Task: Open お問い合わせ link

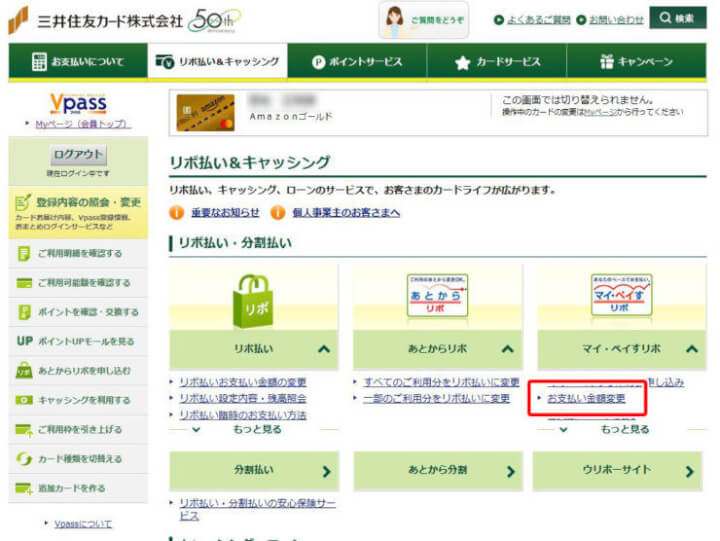Action: tap(616, 20)
